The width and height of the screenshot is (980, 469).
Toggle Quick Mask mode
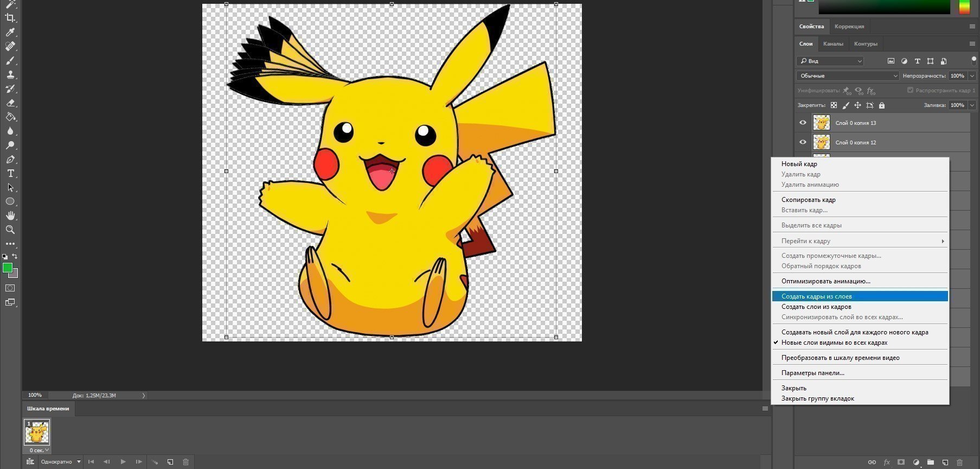pyautogui.click(x=10, y=288)
